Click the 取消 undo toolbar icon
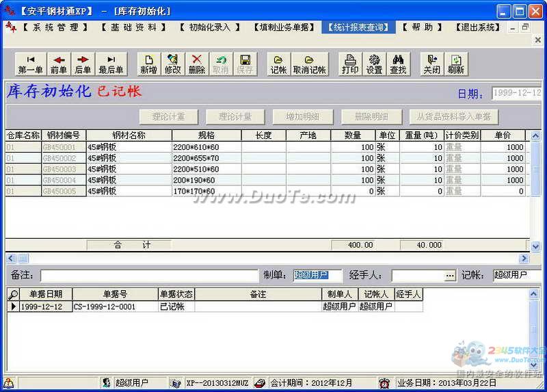The width and height of the screenshot is (547, 392). [x=220, y=64]
